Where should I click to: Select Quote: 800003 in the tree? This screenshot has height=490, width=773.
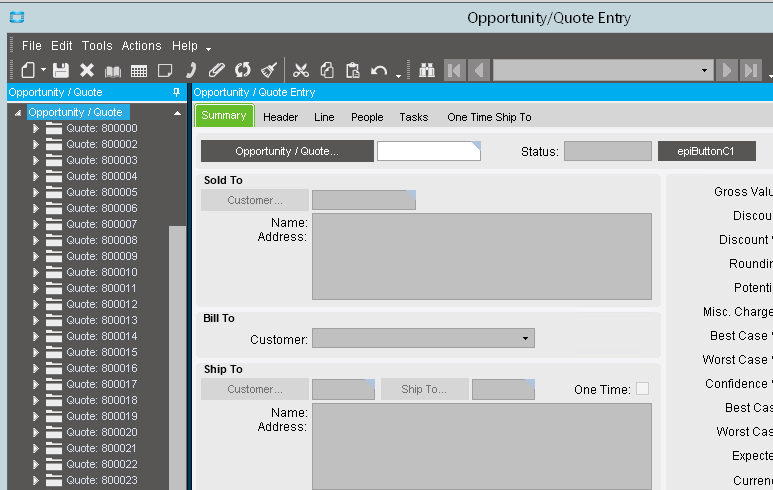102,160
